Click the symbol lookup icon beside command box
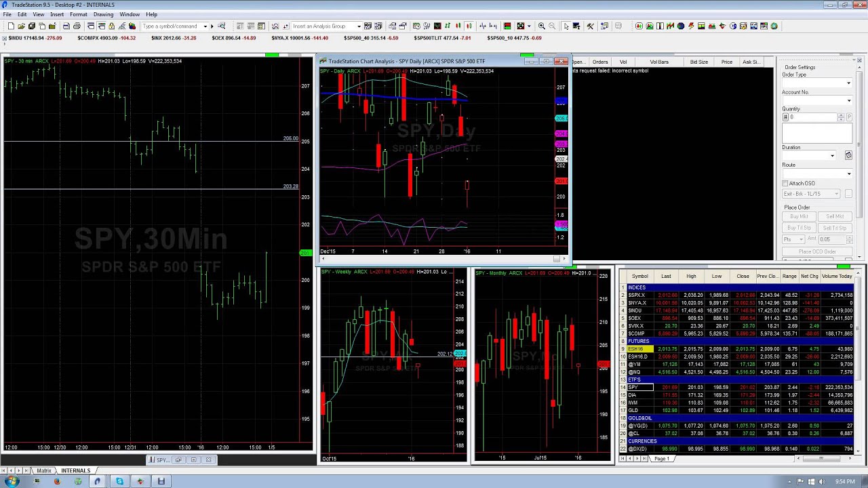868x488 pixels. click(x=221, y=26)
